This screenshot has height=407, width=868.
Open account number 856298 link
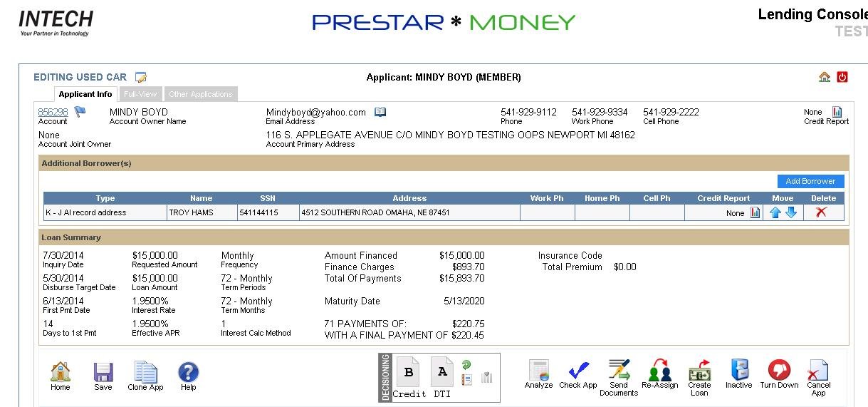pos(53,112)
